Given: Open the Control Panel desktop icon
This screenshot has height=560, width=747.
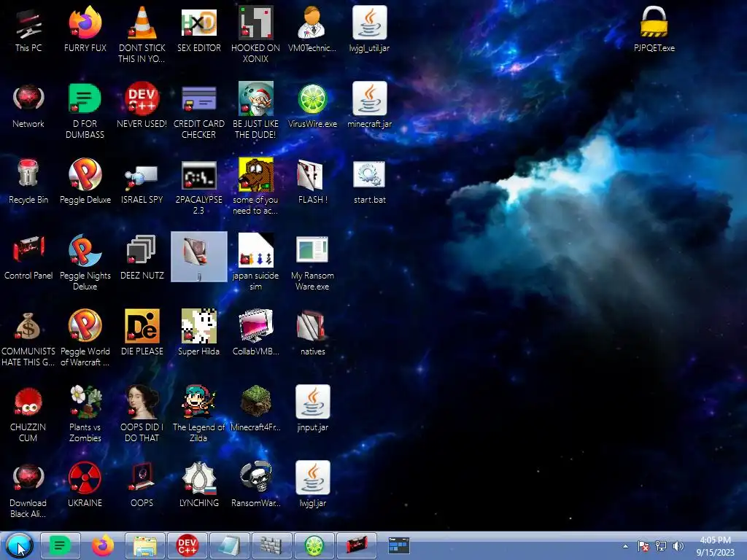Looking at the screenshot, I should coord(28,257).
